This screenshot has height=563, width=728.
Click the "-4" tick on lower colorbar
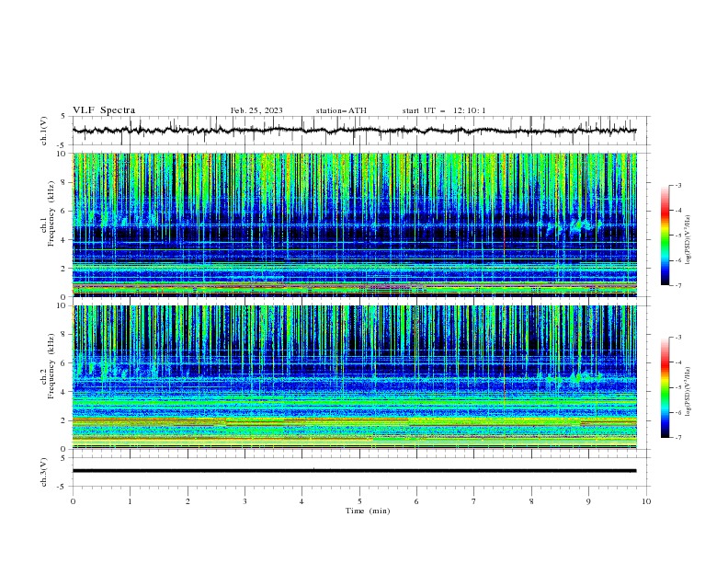tap(678, 362)
